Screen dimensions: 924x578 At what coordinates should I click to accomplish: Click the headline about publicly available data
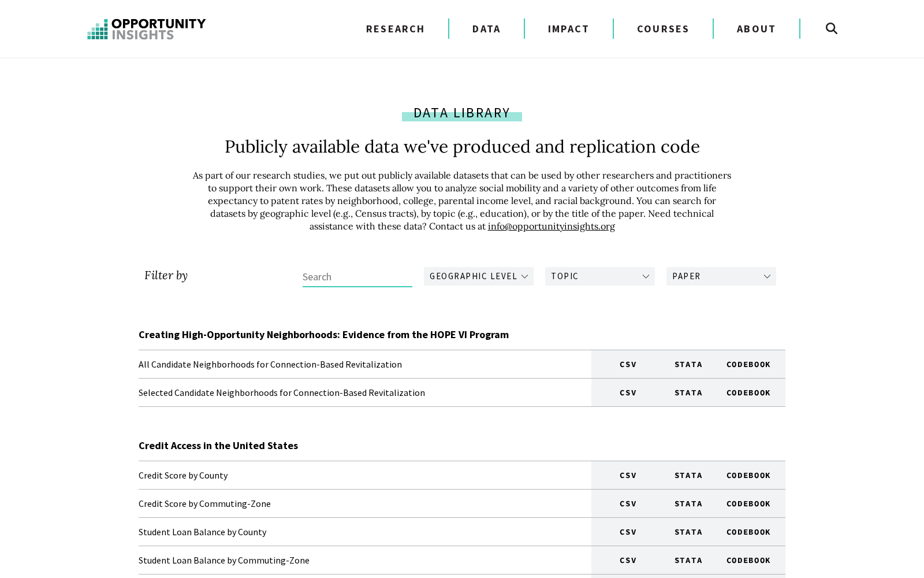pyautogui.click(x=462, y=147)
